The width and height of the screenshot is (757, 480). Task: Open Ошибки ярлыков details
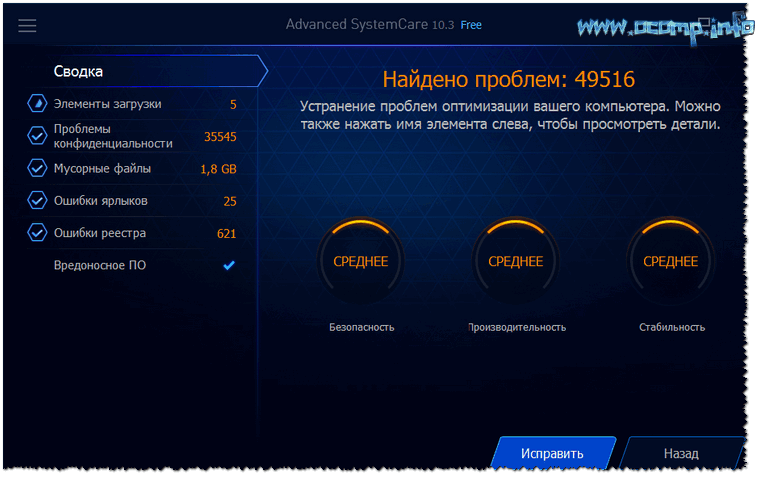click(100, 201)
